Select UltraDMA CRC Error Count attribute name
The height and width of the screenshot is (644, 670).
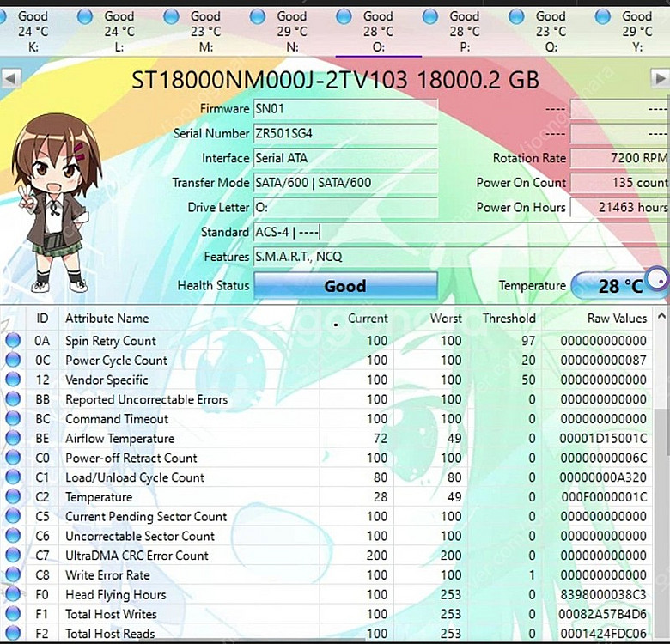tap(137, 556)
